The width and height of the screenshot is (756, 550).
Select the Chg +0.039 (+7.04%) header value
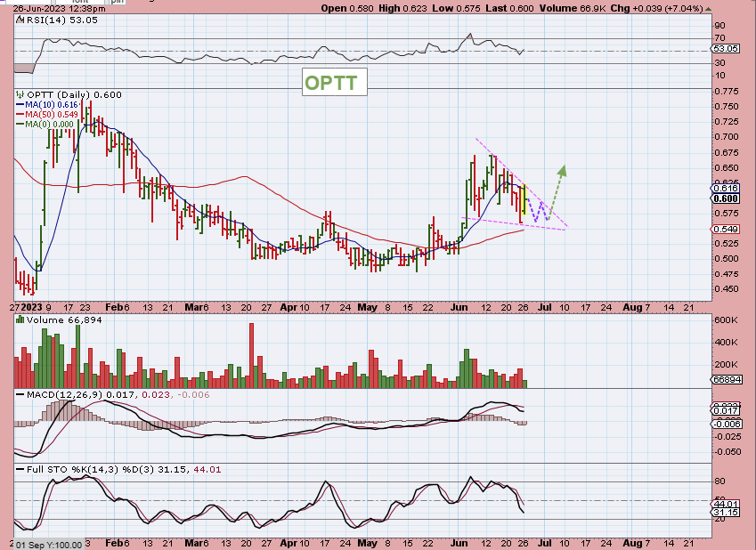(656, 8)
